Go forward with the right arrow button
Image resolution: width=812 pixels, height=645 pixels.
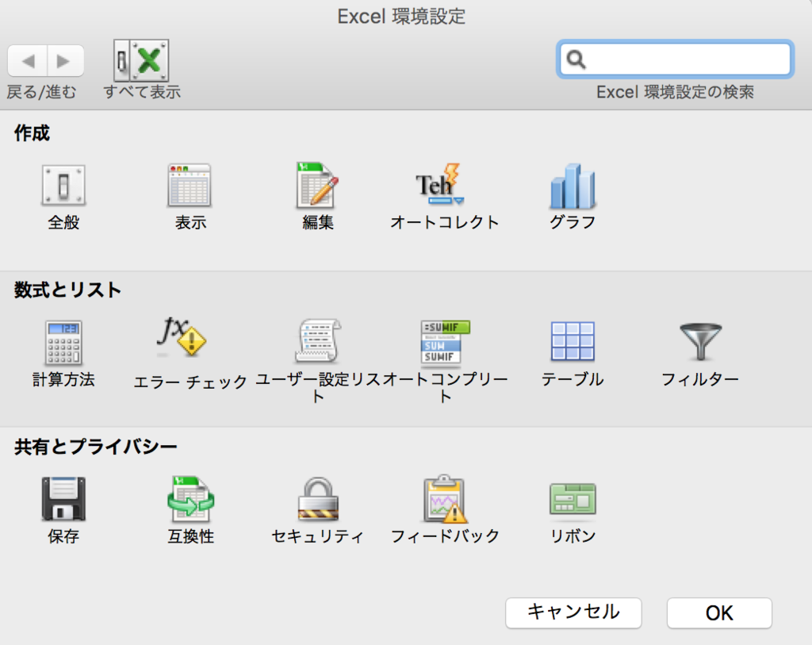[65, 61]
